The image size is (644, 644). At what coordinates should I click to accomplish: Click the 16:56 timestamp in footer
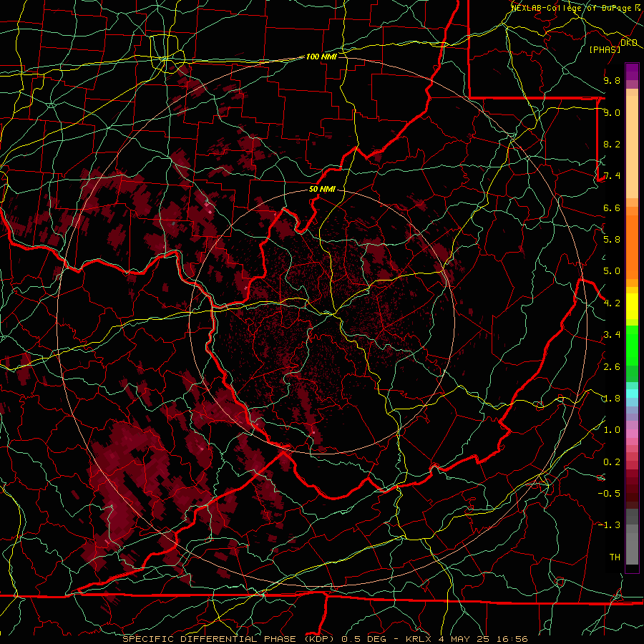512,639
